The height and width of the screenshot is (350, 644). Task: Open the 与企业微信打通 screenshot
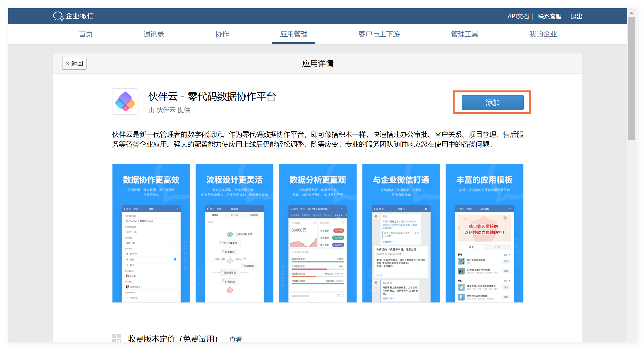tap(401, 233)
